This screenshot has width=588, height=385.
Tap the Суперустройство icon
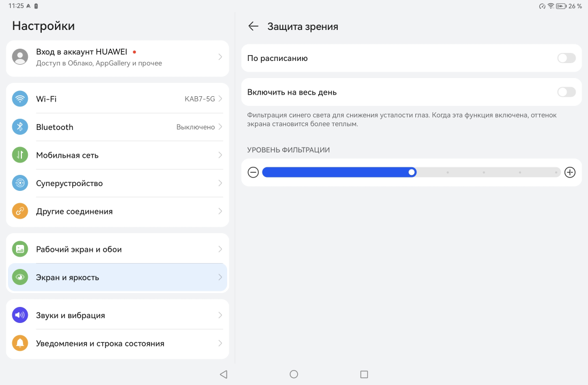(20, 183)
